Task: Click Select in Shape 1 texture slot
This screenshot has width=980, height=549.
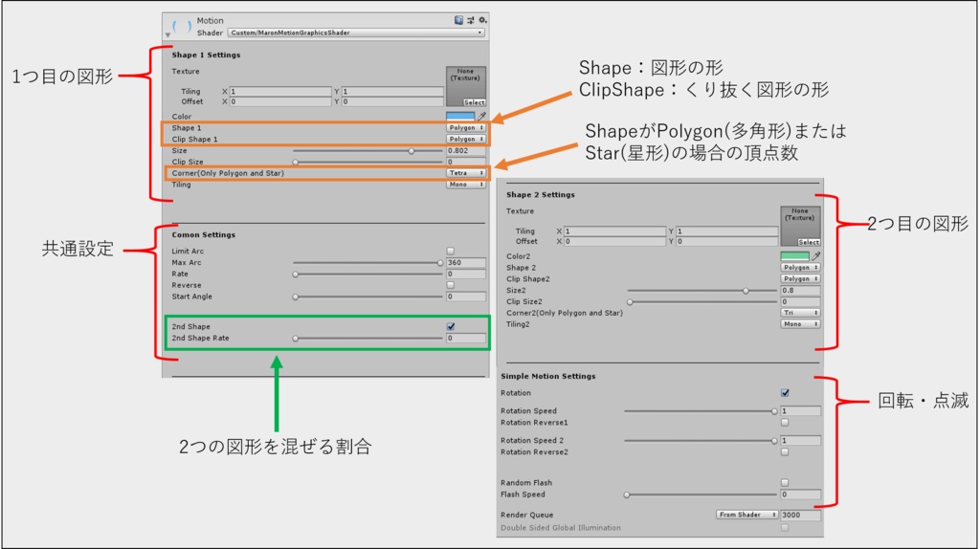Action: [475, 101]
